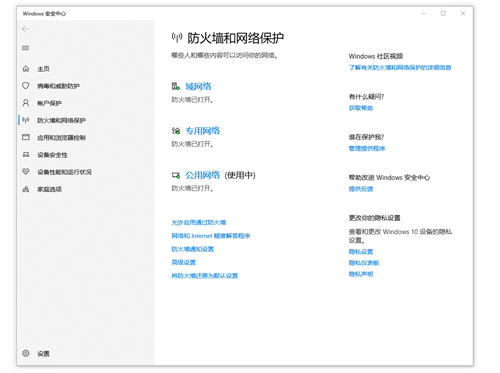The image size is (500, 373).
Task: Click 防火墙已打开 status under 专用网络
Action: pos(192,144)
